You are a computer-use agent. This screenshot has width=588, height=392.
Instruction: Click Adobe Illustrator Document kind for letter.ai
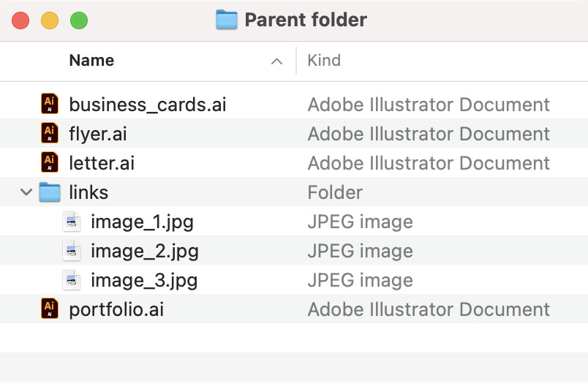tap(429, 163)
